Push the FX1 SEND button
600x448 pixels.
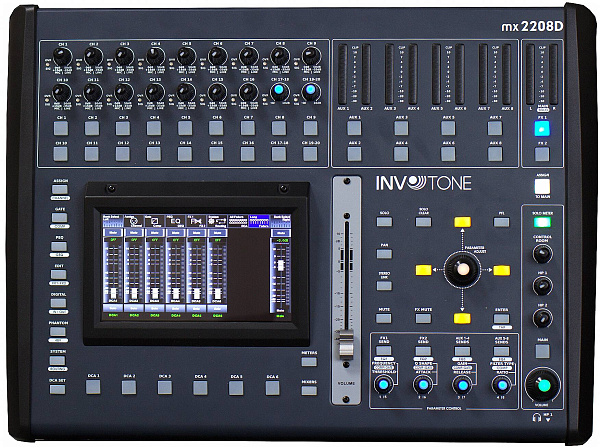[x=384, y=350]
